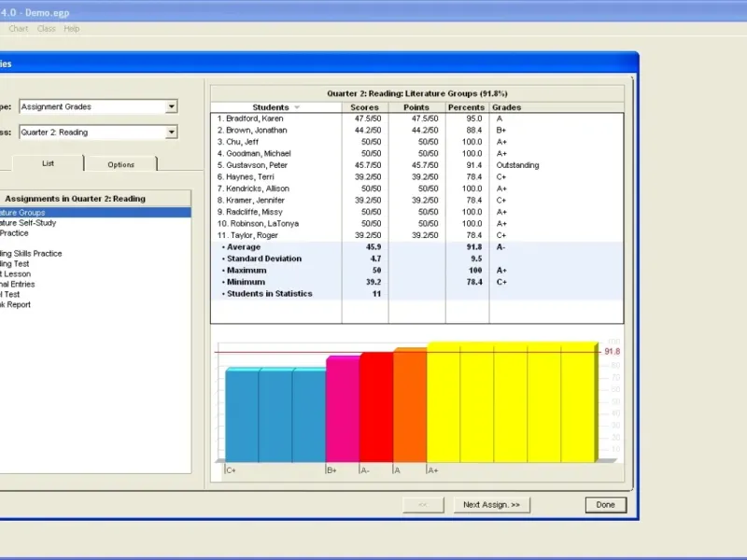
Task: Click the orange A bar in chart
Action: coord(409,407)
